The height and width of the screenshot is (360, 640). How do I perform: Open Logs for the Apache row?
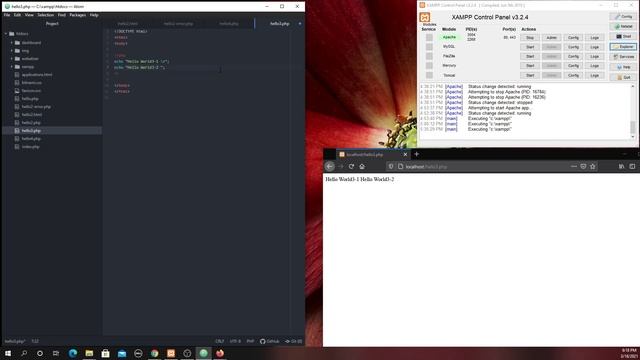pos(594,38)
